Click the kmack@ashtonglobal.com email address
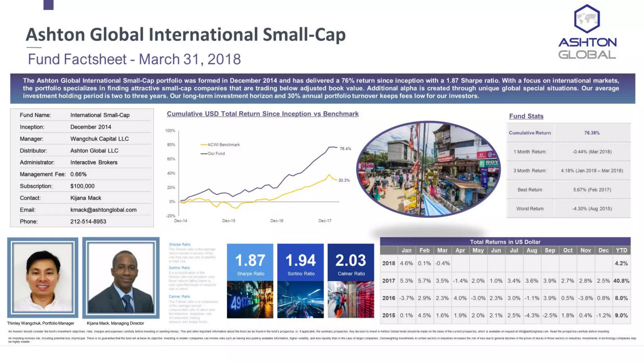The height and width of the screenshot is (362, 644). point(103,210)
